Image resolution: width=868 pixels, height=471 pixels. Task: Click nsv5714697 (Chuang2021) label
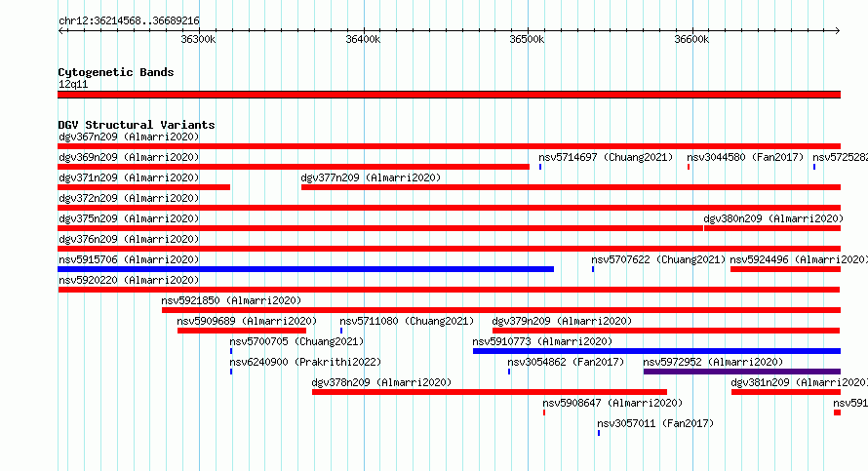pyautogui.click(x=606, y=157)
